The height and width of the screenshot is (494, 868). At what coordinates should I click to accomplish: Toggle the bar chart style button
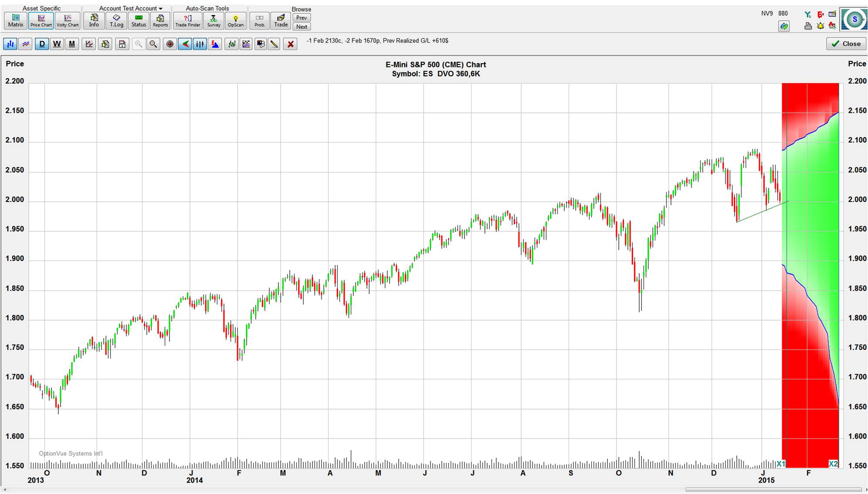pos(10,44)
